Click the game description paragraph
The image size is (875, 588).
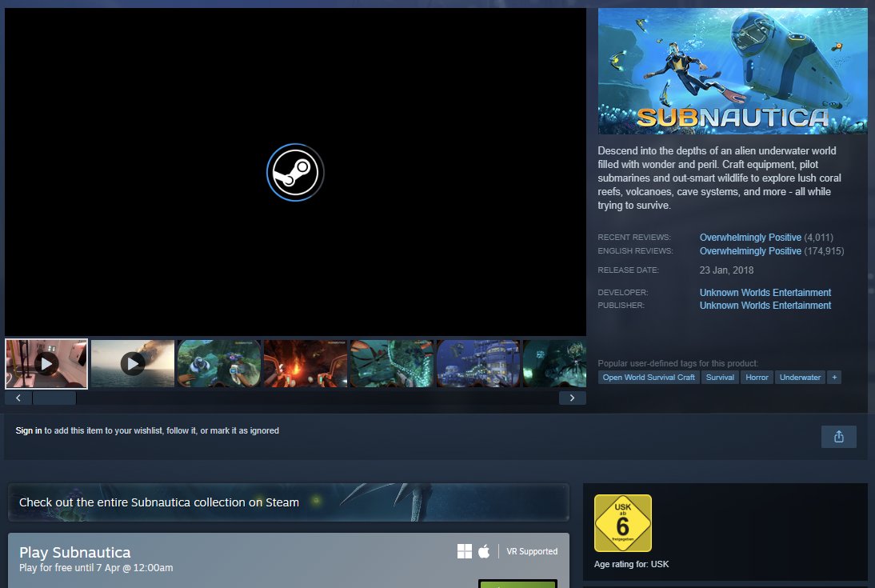(x=720, y=178)
